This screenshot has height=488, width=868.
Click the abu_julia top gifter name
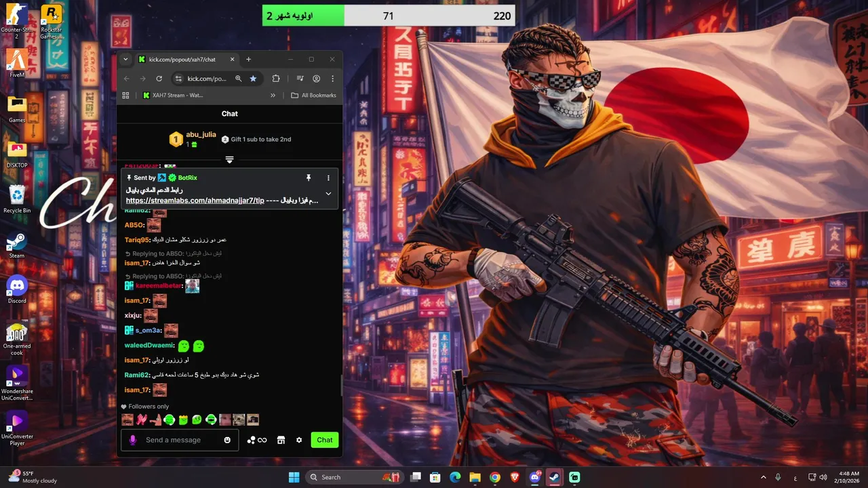pos(201,135)
